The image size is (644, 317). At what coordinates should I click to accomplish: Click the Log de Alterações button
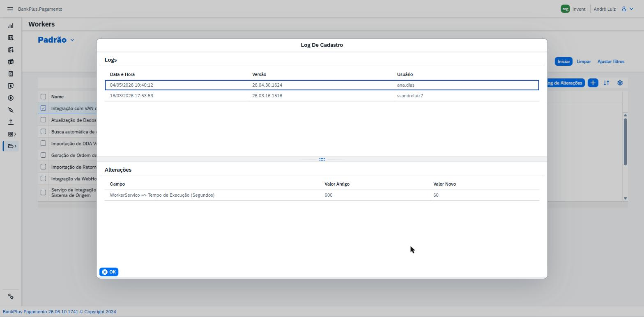[x=566, y=83]
